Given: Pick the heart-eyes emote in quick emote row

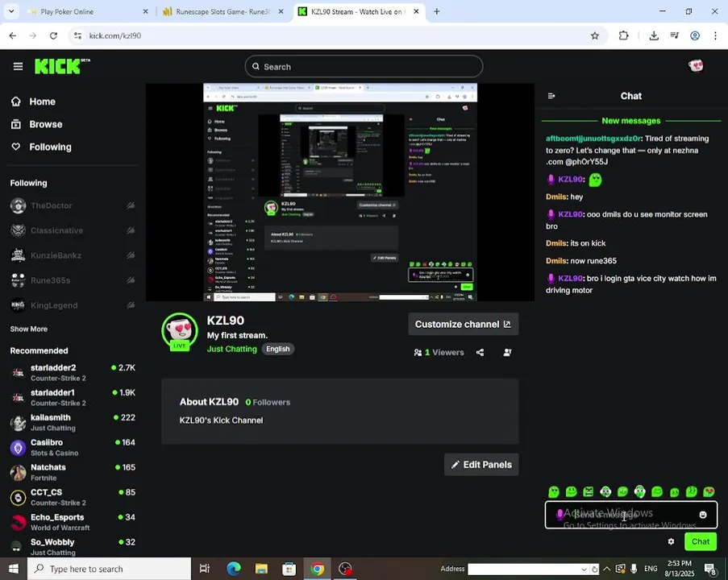Looking at the screenshot, I should point(709,491).
